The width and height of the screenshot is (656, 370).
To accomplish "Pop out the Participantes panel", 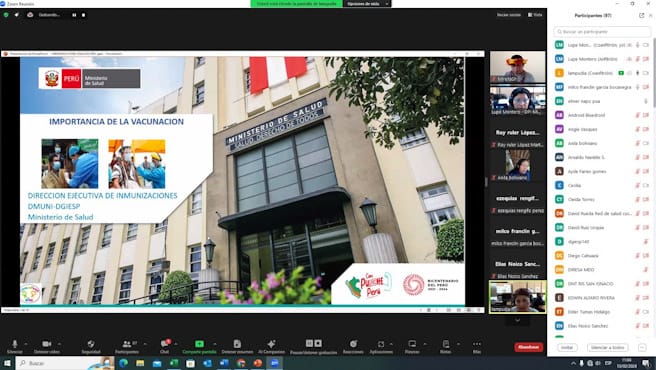I will coord(641,15).
